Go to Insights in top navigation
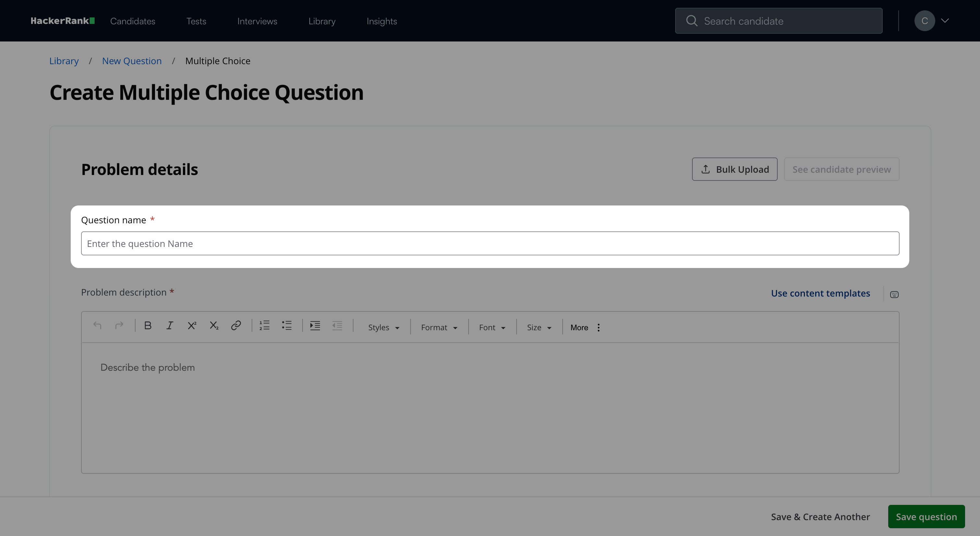Viewport: 980px width, 536px height. 382,21
